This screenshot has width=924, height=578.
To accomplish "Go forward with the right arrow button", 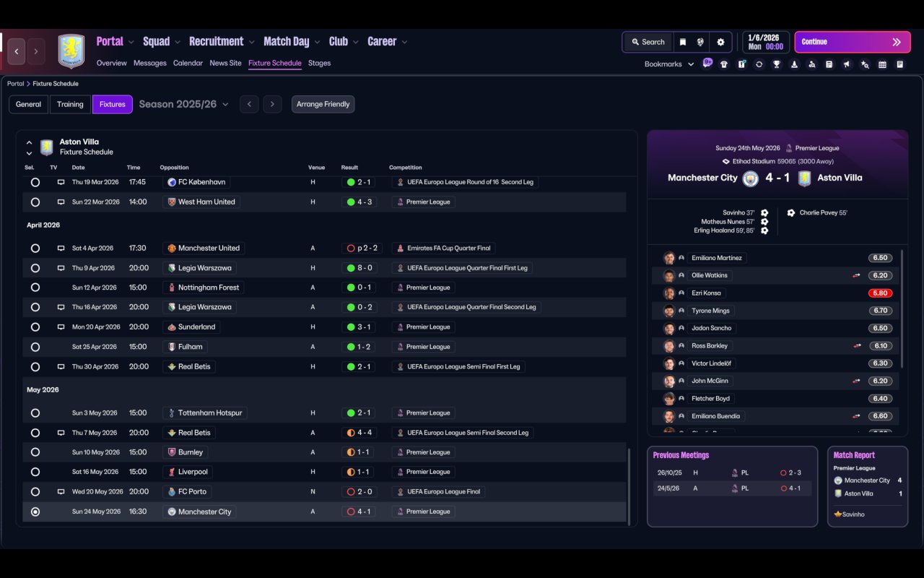I will [x=36, y=51].
